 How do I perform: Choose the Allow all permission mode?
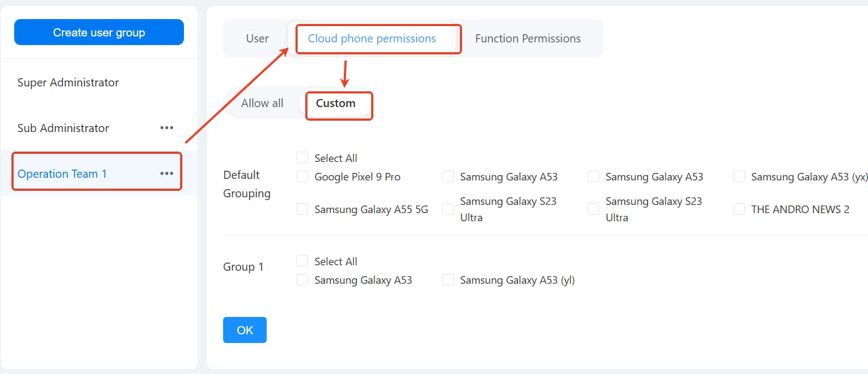tap(262, 103)
